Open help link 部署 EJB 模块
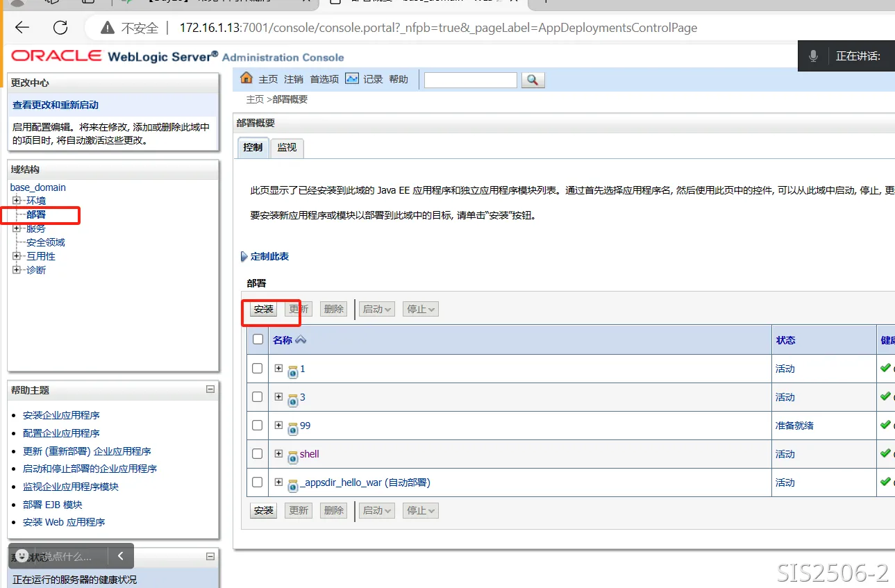The height and width of the screenshot is (588, 895). (x=53, y=505)
